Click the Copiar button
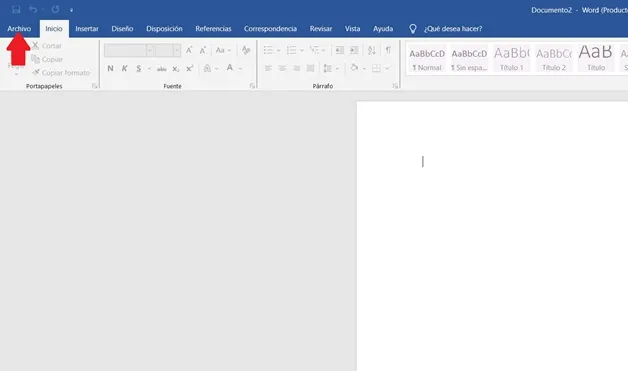 coord(47,59)
